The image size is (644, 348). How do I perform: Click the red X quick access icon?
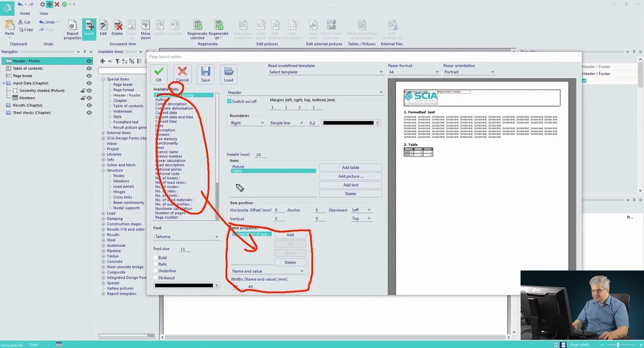pyautogui.click(x=57, y=4)
